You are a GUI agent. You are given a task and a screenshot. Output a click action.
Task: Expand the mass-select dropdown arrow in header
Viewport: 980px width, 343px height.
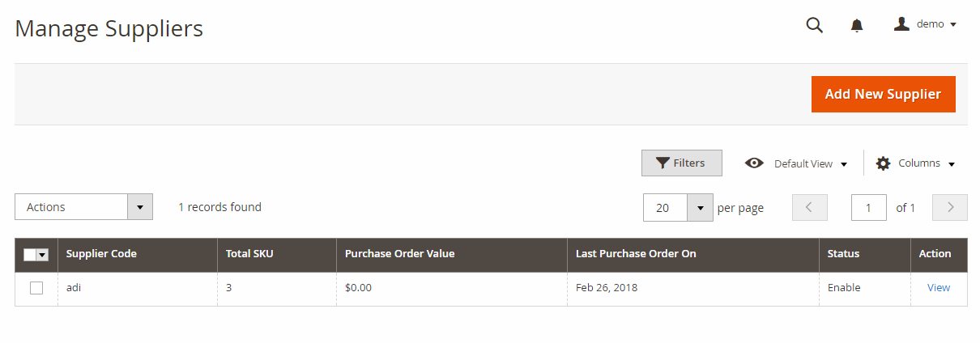tap(43, 254)
